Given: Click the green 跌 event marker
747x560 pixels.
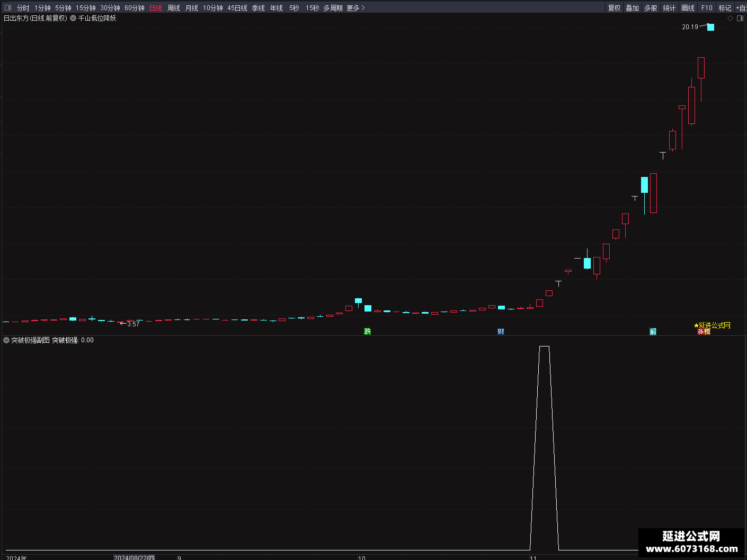Looking at the screenshot, I should click(368, 331).
